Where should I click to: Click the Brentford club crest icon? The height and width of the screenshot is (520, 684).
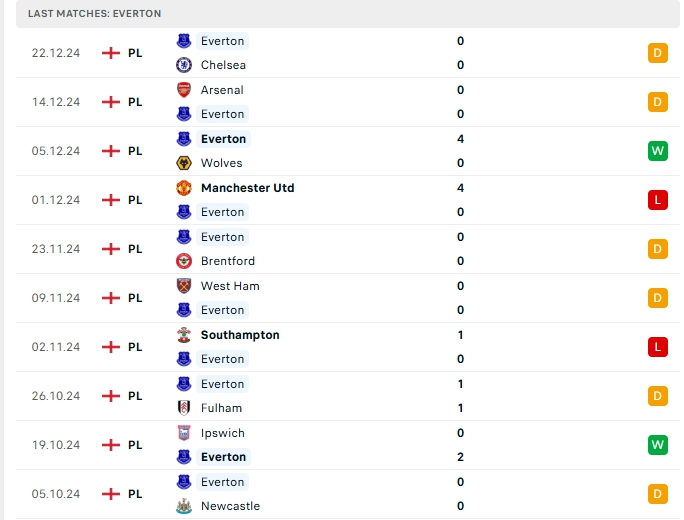[x=184, y=261]
